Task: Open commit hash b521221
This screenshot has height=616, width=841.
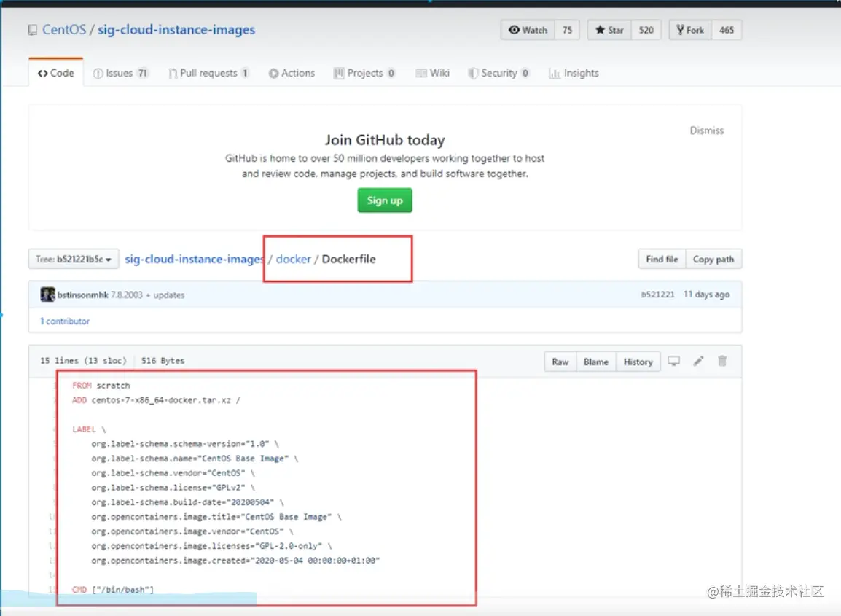Action: tap(657, 295)
